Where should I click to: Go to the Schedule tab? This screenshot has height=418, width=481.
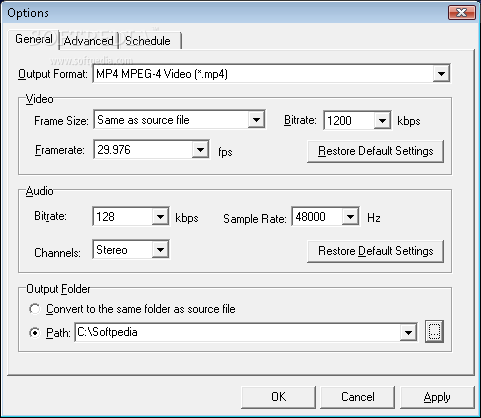[x=148, y=41]
